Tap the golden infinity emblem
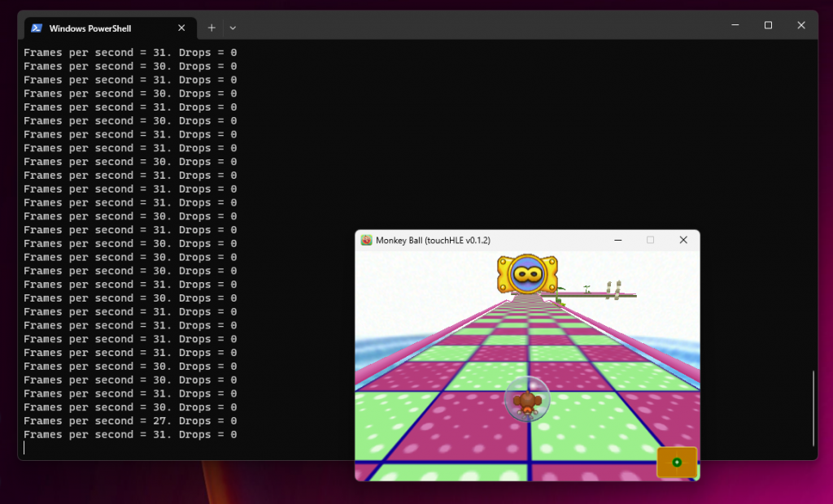Screen dimensions: 833x504 click(x=527, y=274)
